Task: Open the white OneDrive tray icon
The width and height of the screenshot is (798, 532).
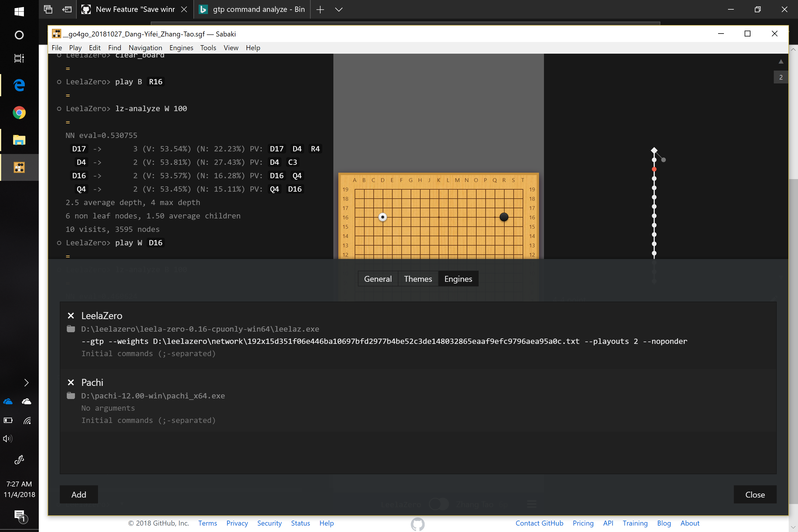Action: coord(27,402)
